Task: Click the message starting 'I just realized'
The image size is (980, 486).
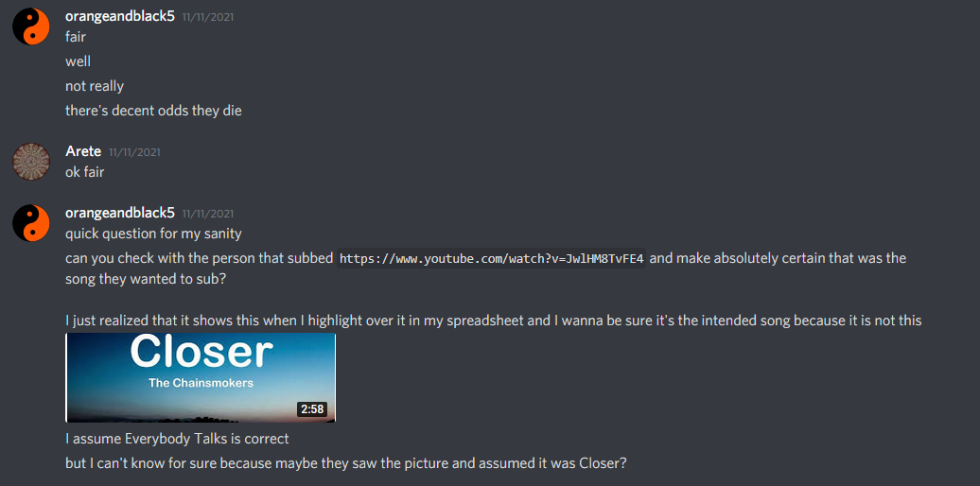Action: 494,321
